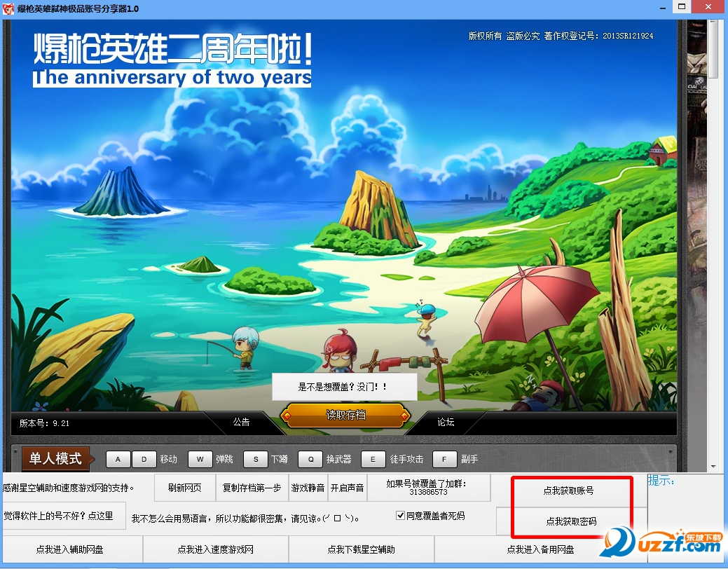
Task: Click the 版本号: 9.21 text
Action: point(44,423)
